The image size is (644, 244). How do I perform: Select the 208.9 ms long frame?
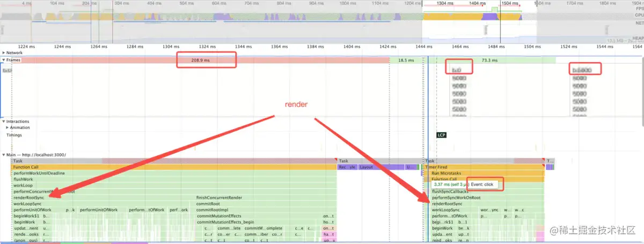200,60
